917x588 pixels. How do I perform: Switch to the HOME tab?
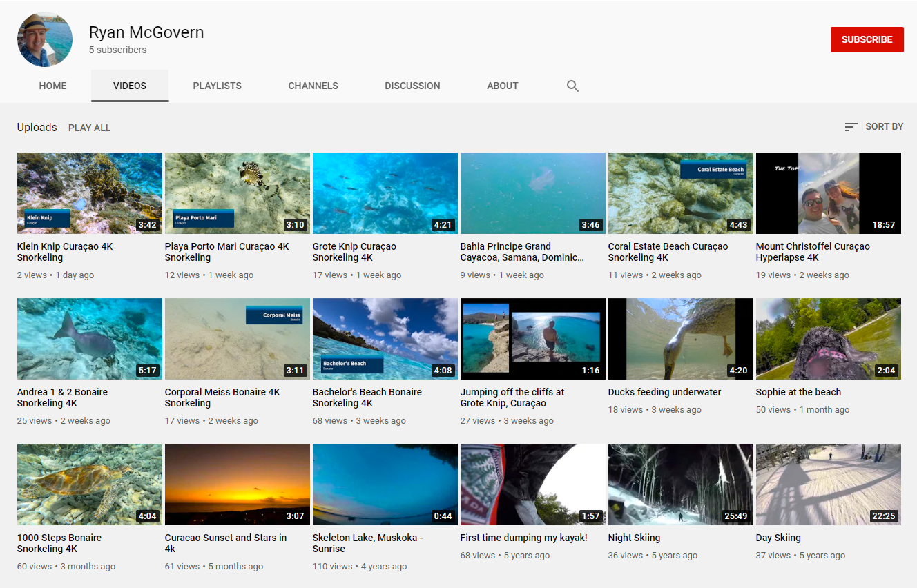point(52,86)
